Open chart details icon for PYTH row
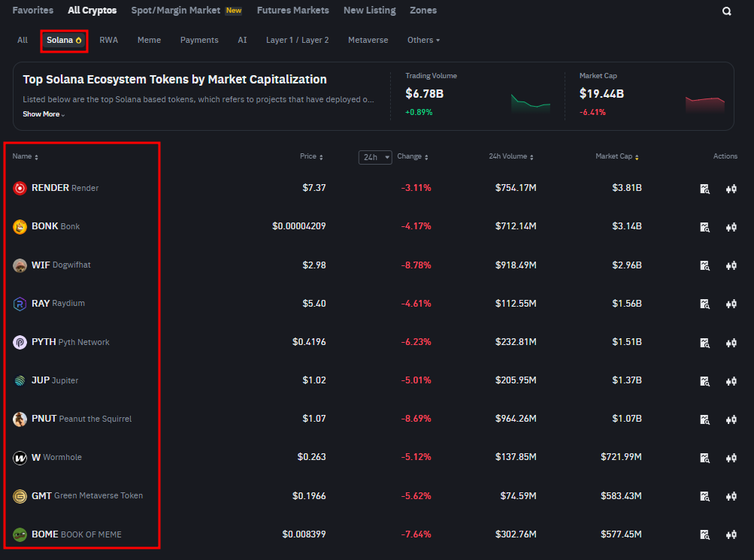The height and width of the screenshot is (560, 754). (x=704, y=343)
